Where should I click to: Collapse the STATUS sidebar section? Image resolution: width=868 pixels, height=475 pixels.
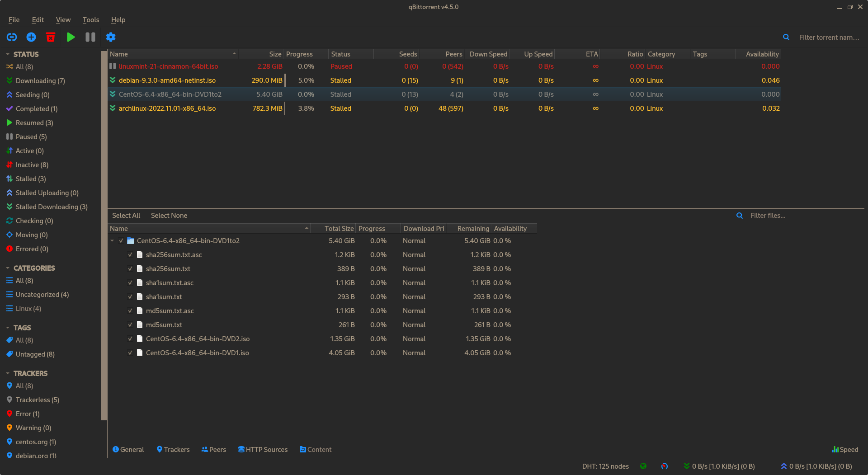tap(8, 54)
